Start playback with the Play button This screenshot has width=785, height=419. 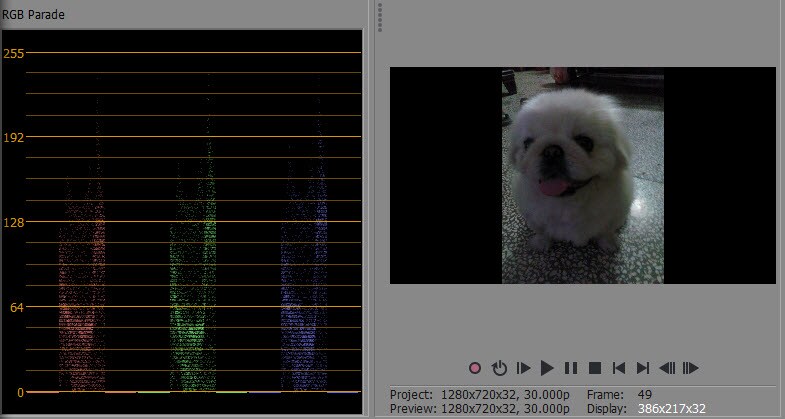(x=547, y=368)
